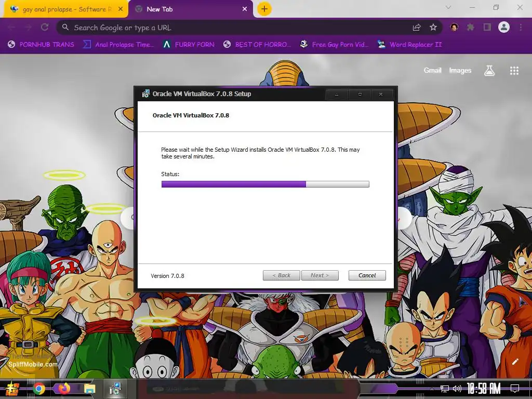Screen dimensions: 532x399
Task: Open File Explorer from the taskbar
Action: point(89,389)
